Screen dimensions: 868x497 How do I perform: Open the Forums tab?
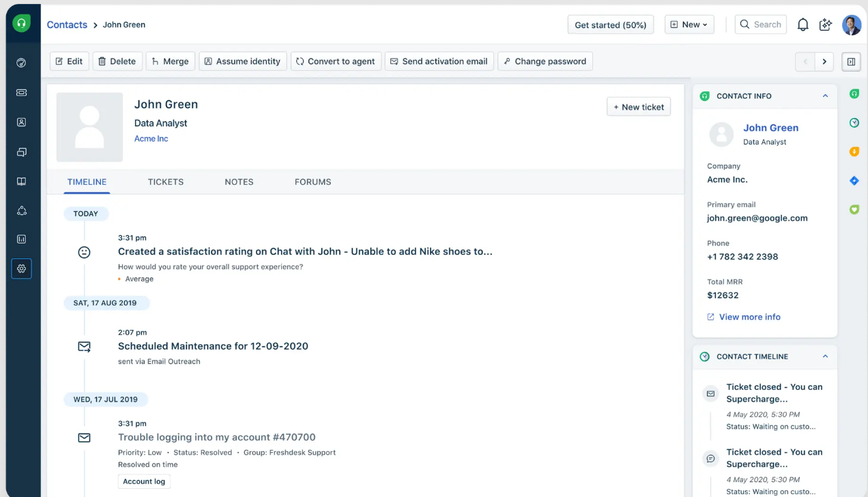(x=313, y=182)
